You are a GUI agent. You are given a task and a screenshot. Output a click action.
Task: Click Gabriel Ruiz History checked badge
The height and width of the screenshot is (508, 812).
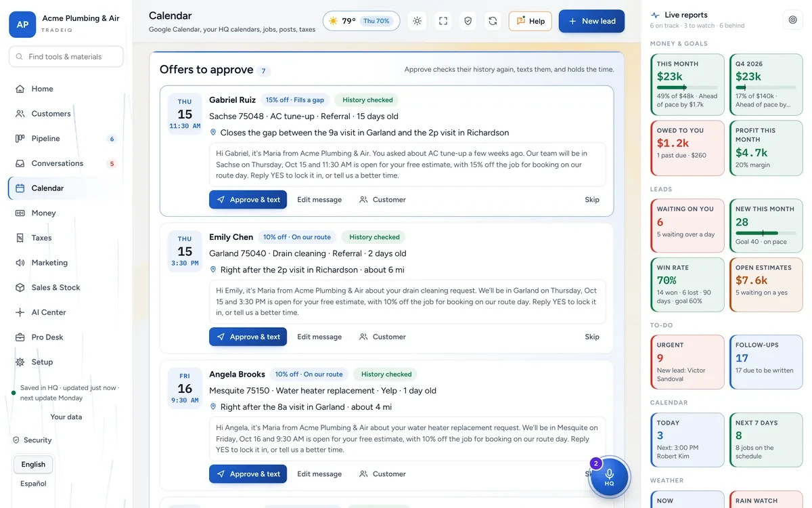click(367, 100)
